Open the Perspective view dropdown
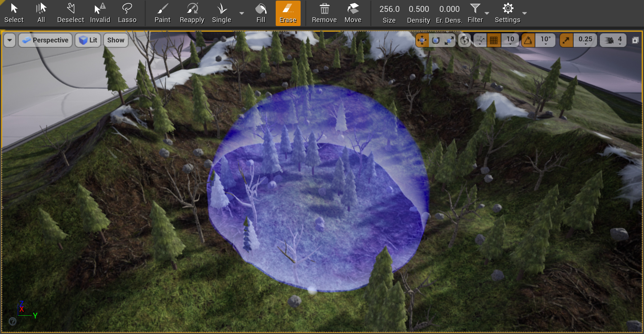644x334 pixels. 45,40
